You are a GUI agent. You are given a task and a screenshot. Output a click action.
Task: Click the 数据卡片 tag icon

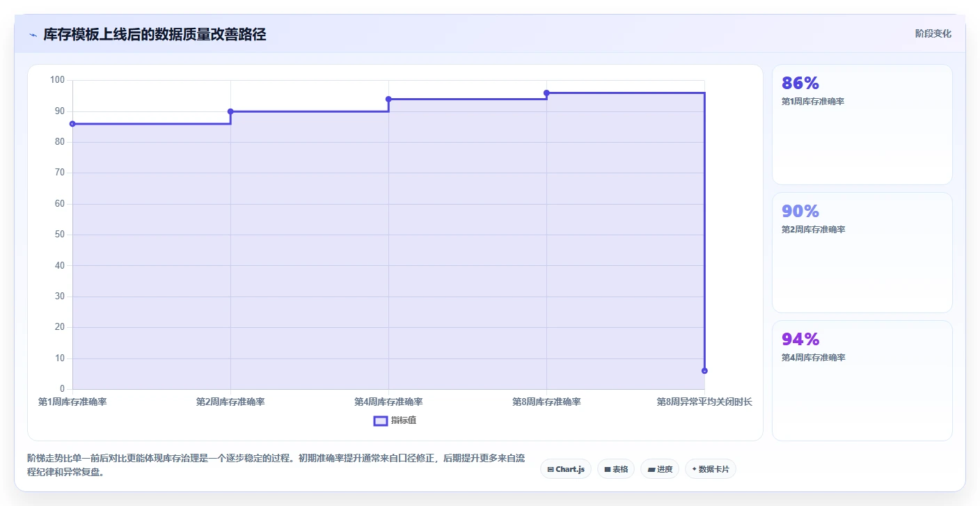(x=695, y=470)
